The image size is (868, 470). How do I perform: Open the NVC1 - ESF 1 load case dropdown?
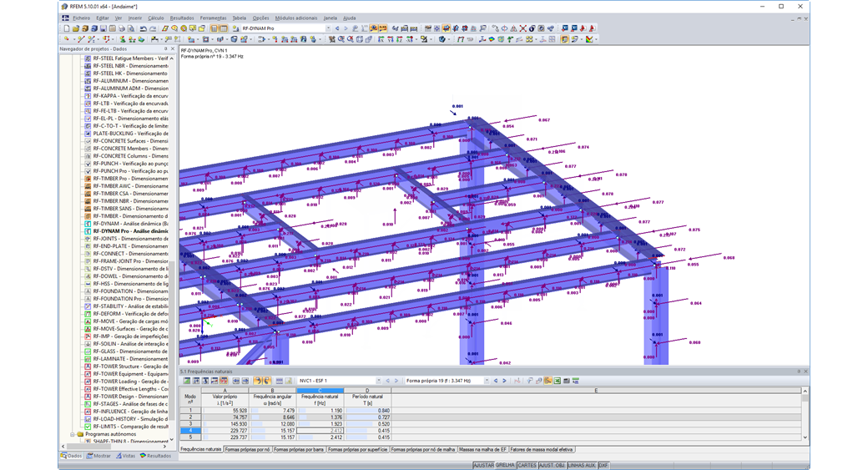(379, 381)
